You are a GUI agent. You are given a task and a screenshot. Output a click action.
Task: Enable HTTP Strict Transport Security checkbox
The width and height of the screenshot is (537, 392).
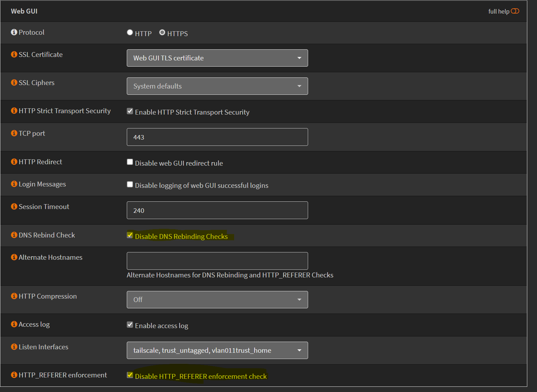130,111
